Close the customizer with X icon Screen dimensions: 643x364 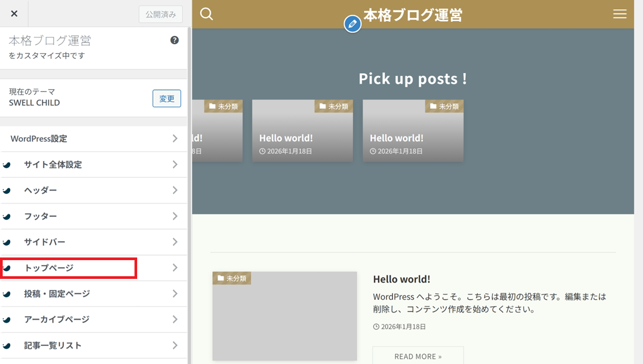pos(14,13)
